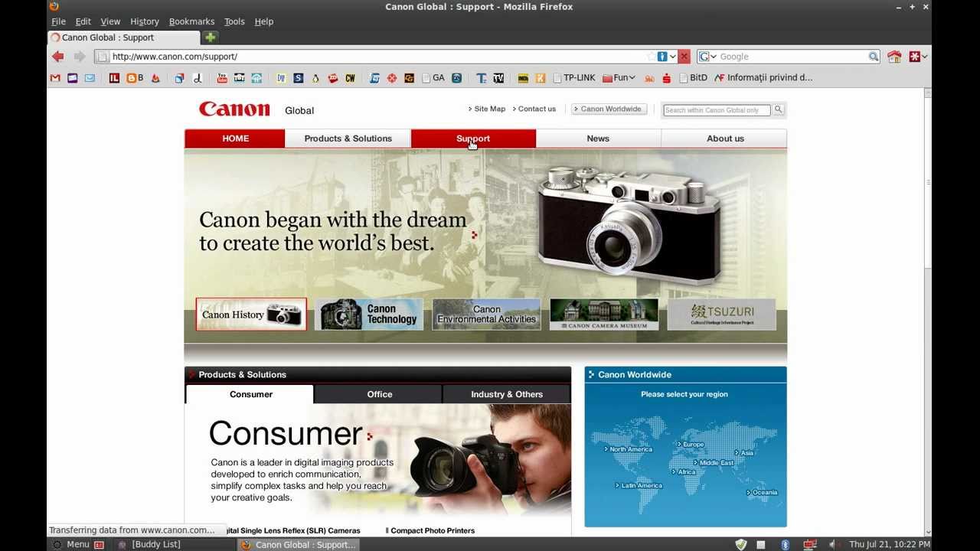Select the Canon Global : Support tab

click(123, 37)
